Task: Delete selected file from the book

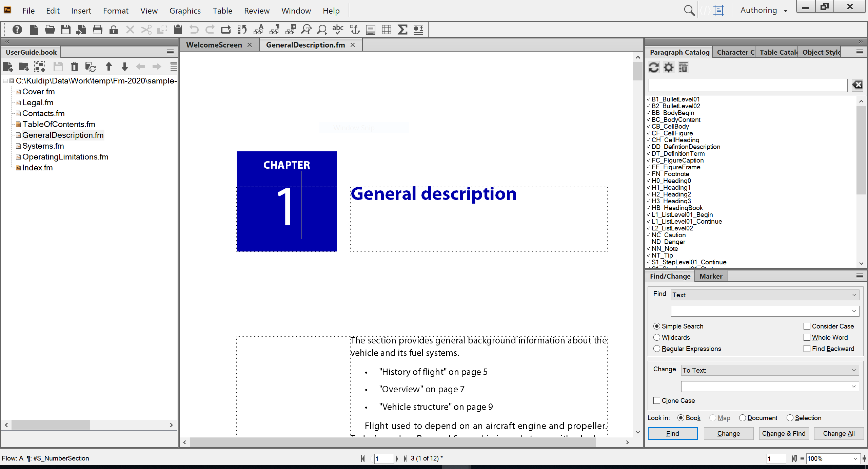Action: click(x=75, y=67)
